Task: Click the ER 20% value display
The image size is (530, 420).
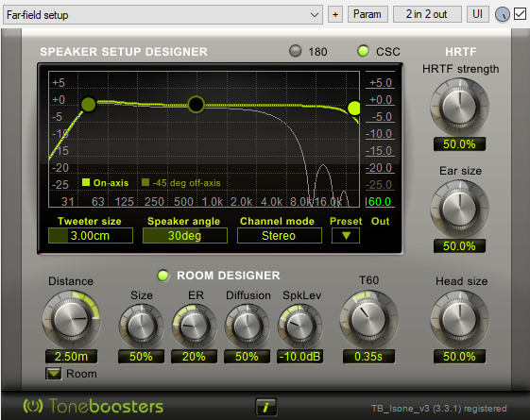Action: click(194, 357)
